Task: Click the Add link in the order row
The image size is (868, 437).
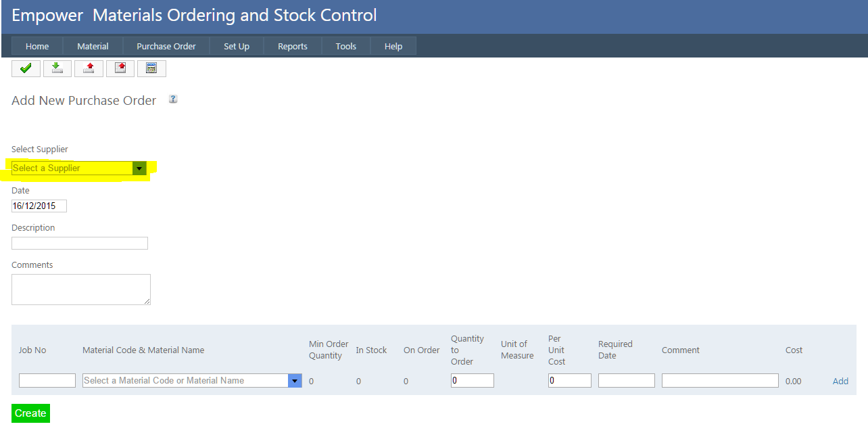Action: (x=840, y=381)
